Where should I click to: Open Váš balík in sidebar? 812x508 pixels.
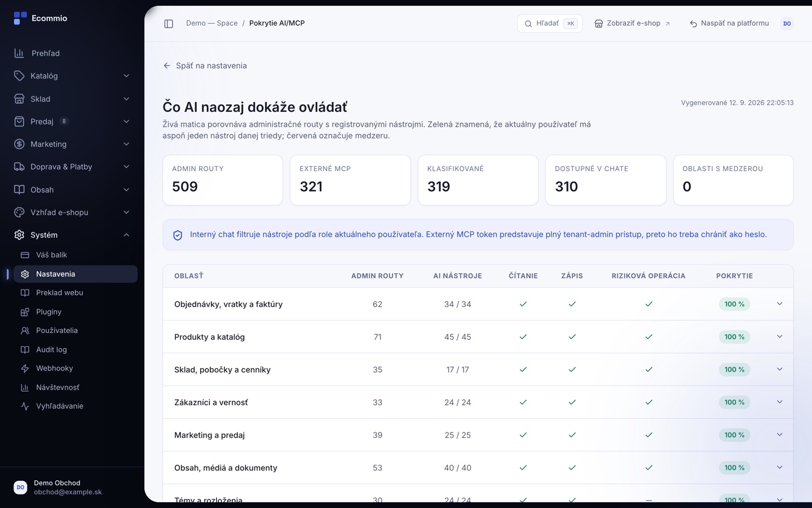coord(76,255)
